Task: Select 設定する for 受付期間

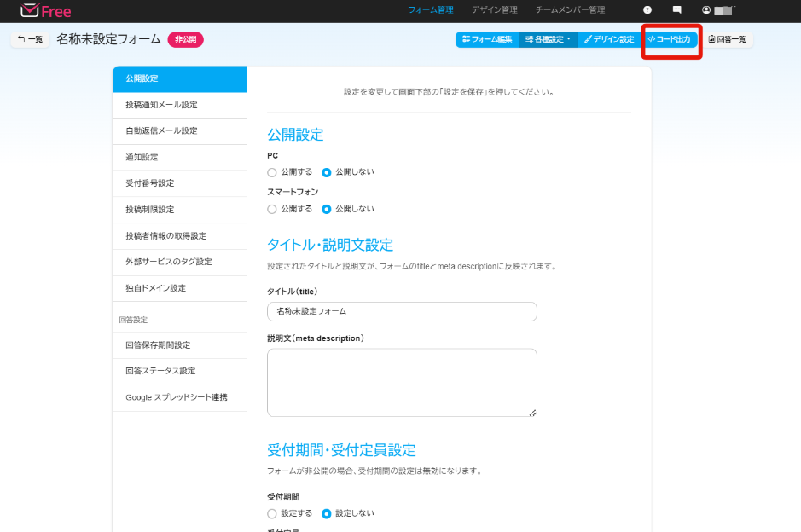Action: [x=272, y=513]
